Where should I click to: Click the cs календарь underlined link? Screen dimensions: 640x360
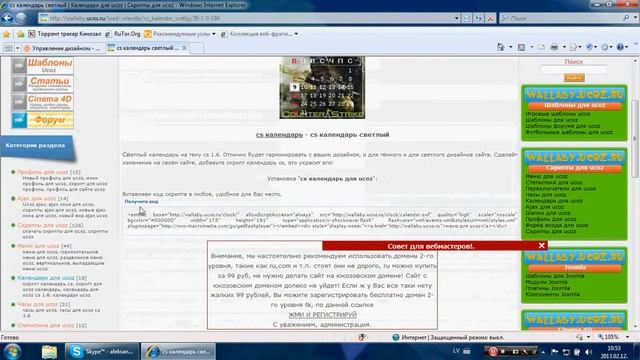(x=279, y=135)
